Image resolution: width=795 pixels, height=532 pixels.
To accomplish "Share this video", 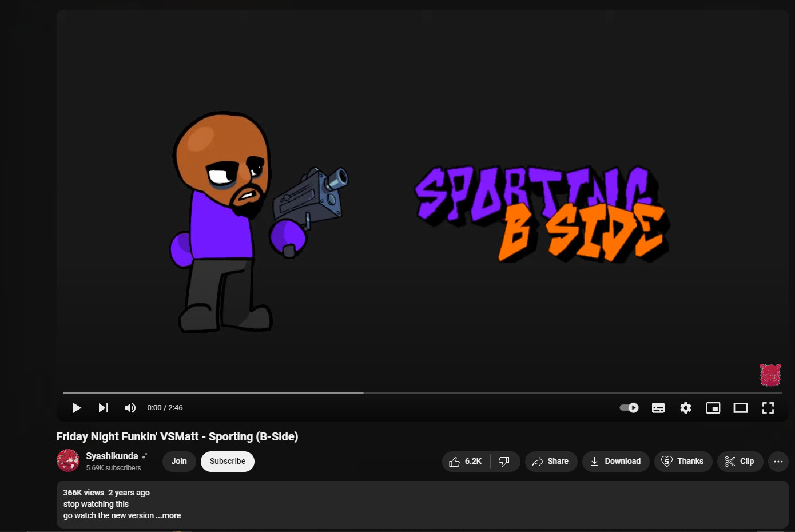I will [x=551, y=462].
